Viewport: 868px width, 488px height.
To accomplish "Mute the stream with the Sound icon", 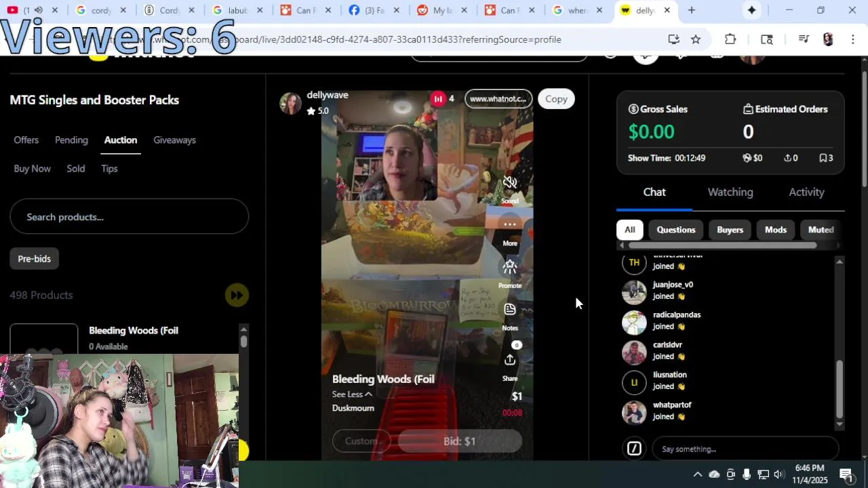I will pos(510,182).
